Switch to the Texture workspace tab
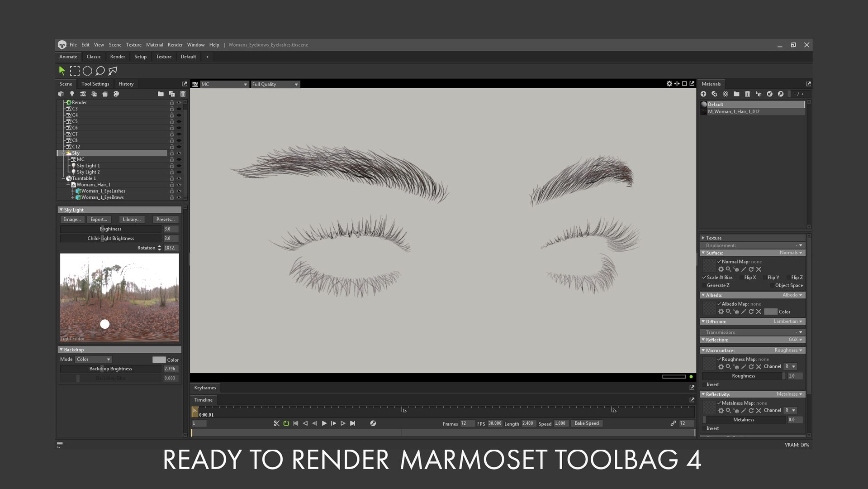Image resolution: width=868 pixels, height=489 pixels. pyautogui.click(x=164, y=57)
